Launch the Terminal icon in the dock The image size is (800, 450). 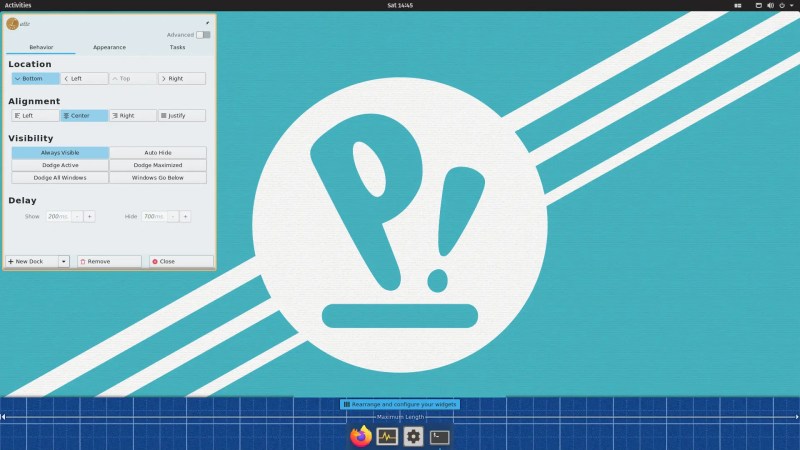[439, 436]
